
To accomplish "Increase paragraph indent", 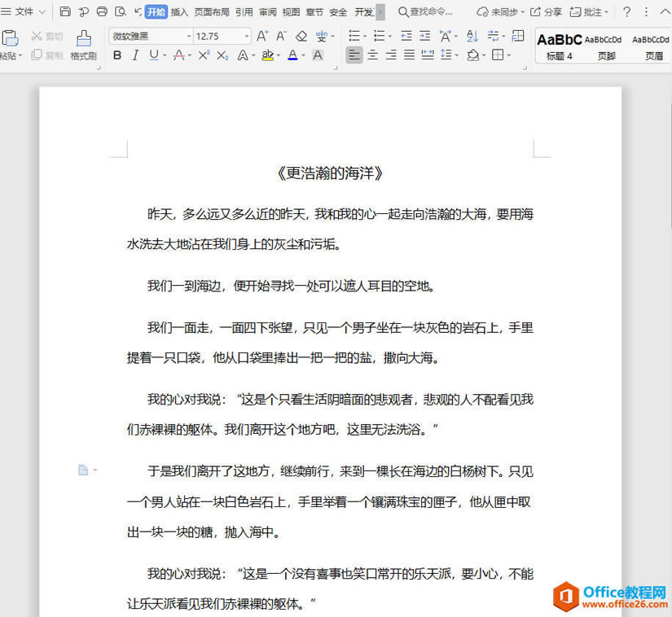I will [x=424, y=36].
